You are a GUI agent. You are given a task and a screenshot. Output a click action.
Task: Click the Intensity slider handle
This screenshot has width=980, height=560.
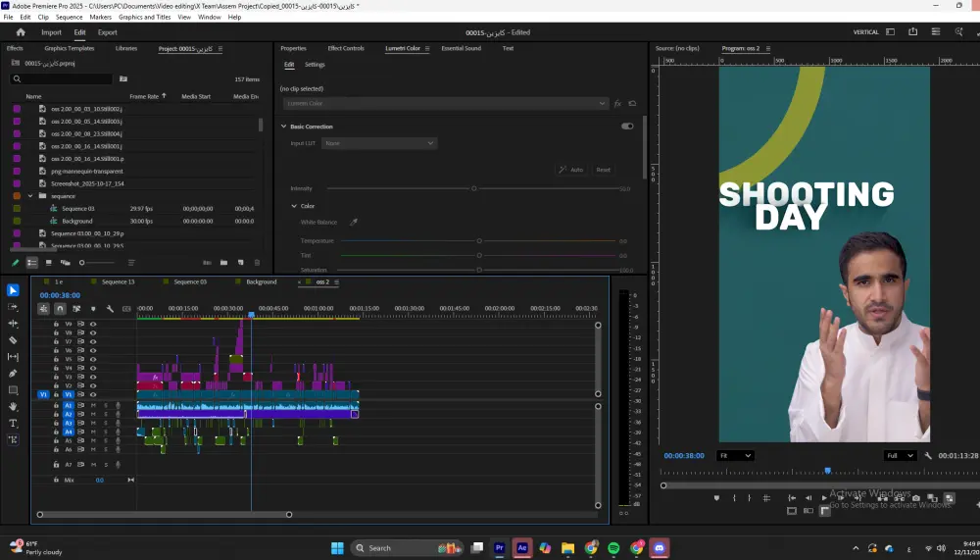tap(474, 188)
